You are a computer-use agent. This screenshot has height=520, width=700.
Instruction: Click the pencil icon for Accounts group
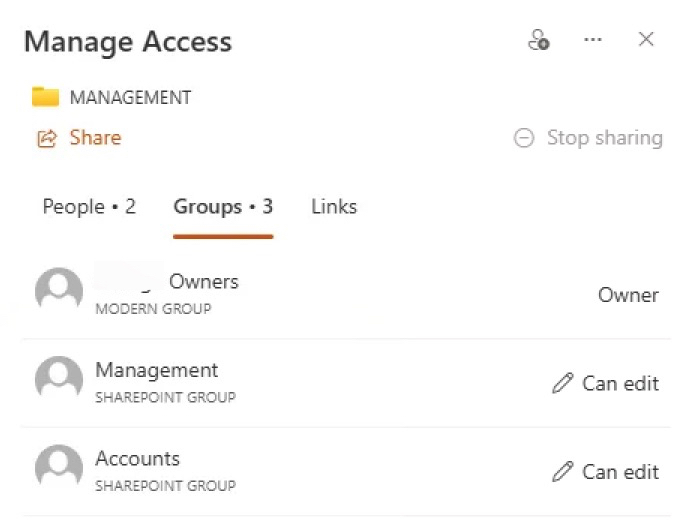point(563,472)
